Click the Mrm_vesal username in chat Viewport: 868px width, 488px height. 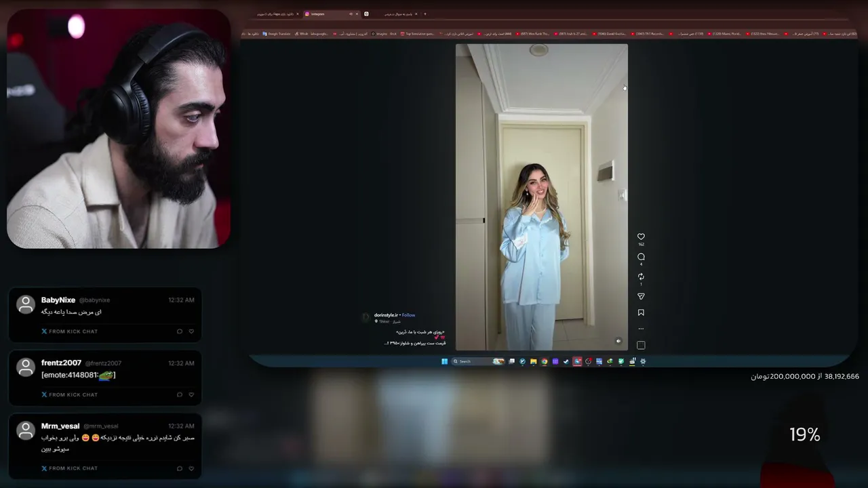[60, 426]
